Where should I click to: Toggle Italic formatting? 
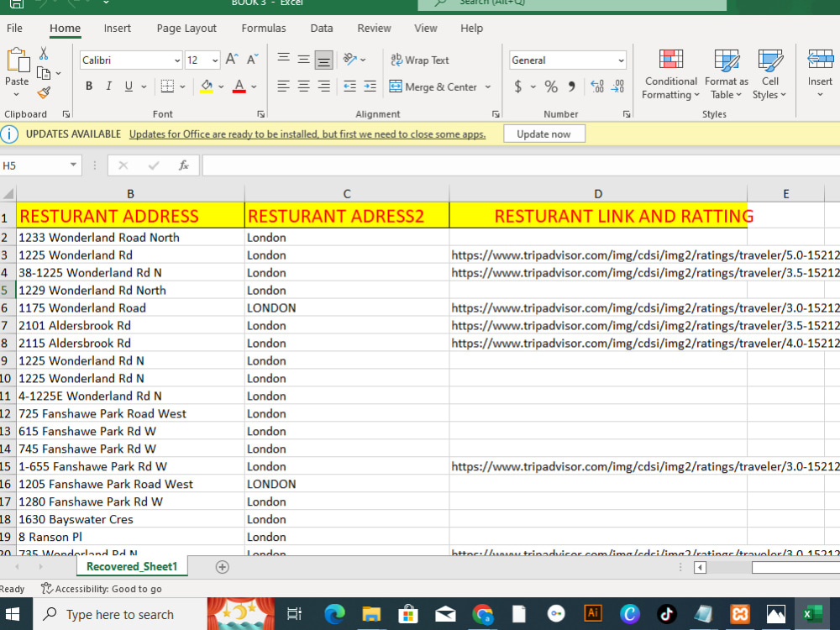click(x=108, y=87)
